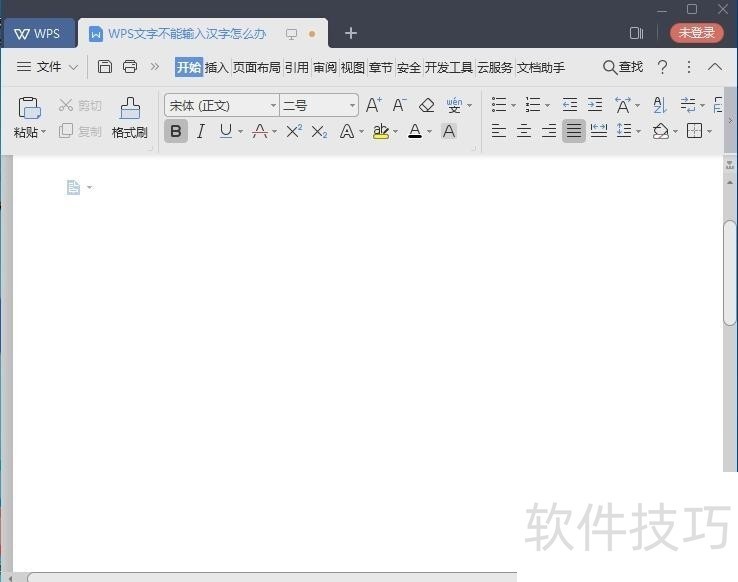
Task: Open the Find (查找) search
Action: point(623,67)
